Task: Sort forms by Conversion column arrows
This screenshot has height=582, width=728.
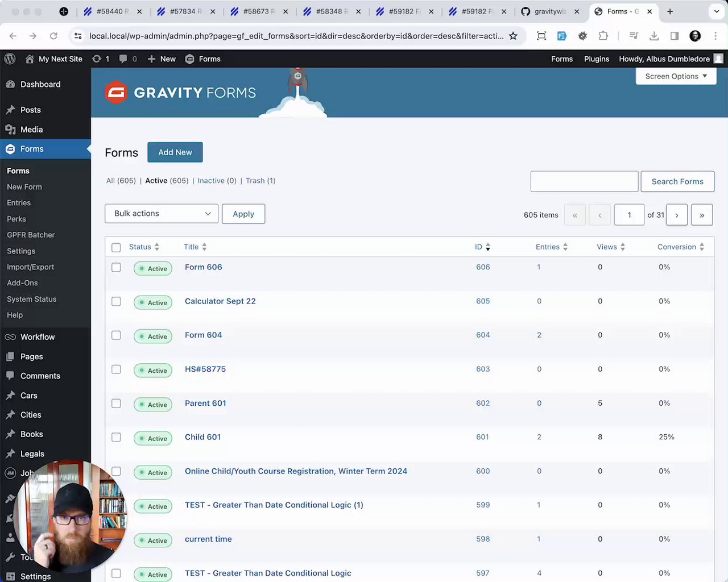Action: (702, 247)
